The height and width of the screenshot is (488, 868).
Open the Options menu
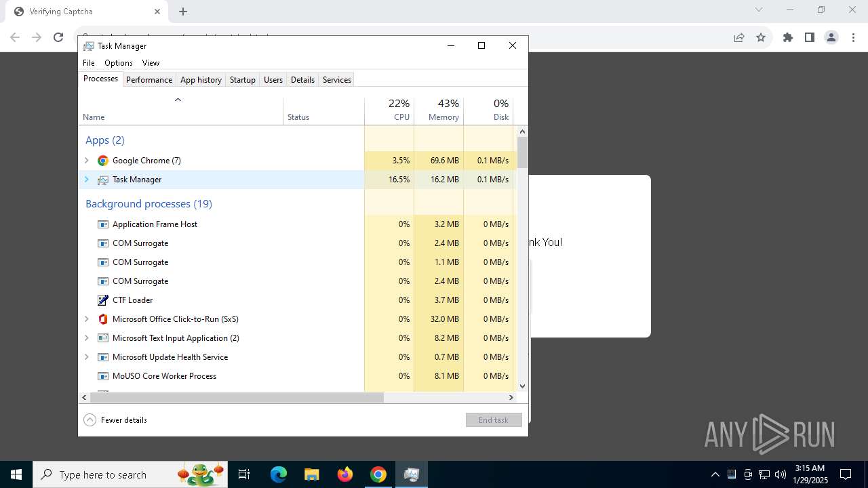tap(119, 63)
